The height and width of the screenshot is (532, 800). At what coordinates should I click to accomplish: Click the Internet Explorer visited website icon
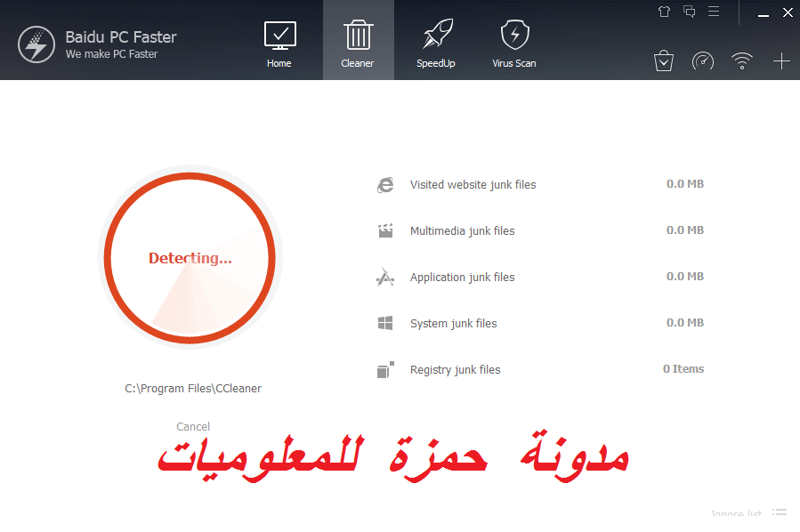385,185
